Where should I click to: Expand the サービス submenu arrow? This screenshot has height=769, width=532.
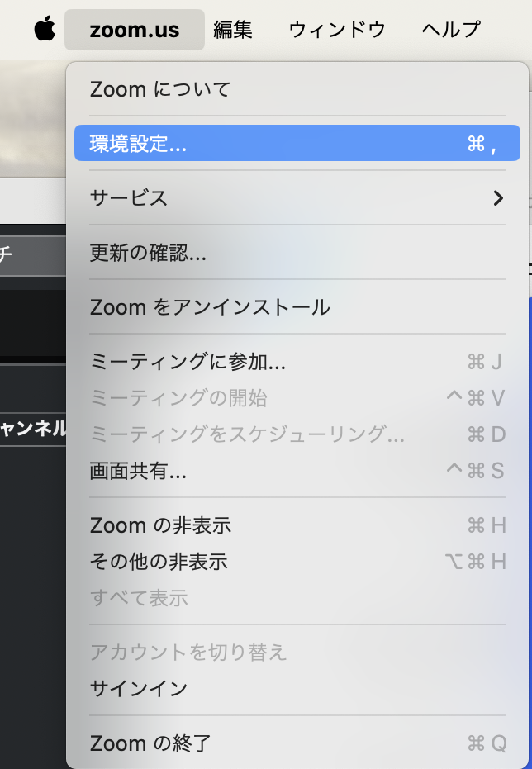pyautogui.click(x=497, y=198)
